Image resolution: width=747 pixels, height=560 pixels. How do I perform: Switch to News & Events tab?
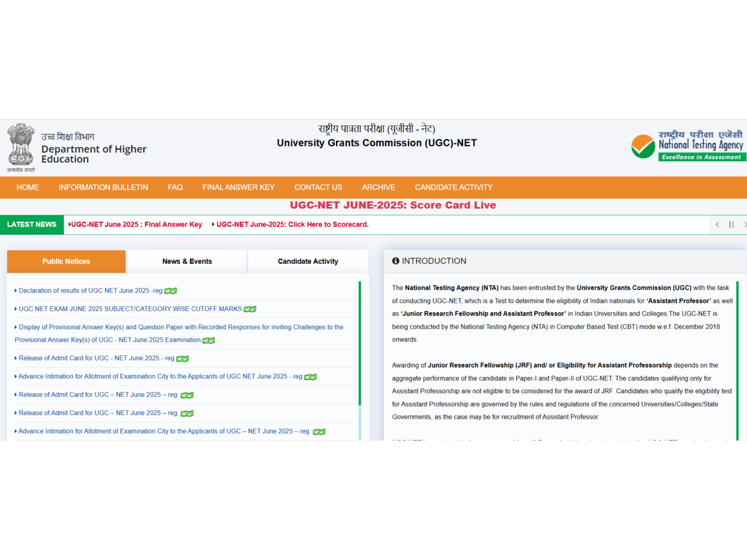187,261
